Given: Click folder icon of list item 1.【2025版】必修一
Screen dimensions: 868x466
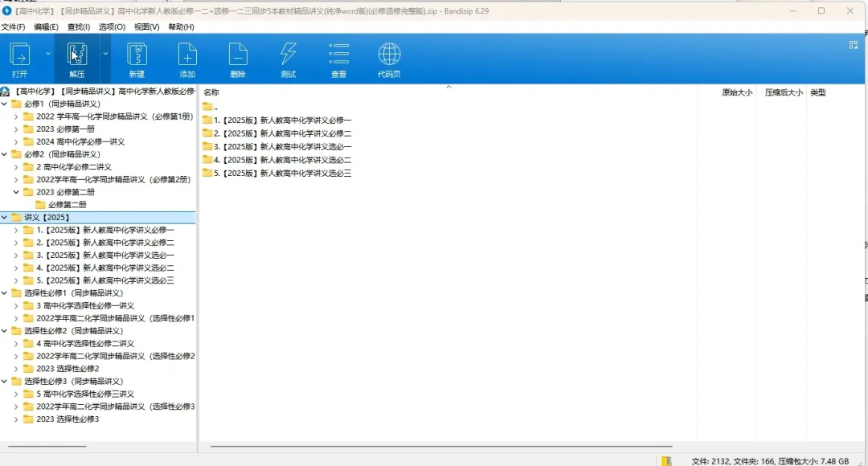Looking at the screenshot, I should coord(207,120).
